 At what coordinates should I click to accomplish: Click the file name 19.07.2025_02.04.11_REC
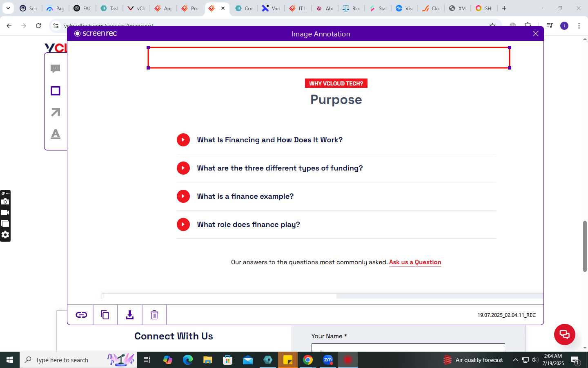(506, 315)
